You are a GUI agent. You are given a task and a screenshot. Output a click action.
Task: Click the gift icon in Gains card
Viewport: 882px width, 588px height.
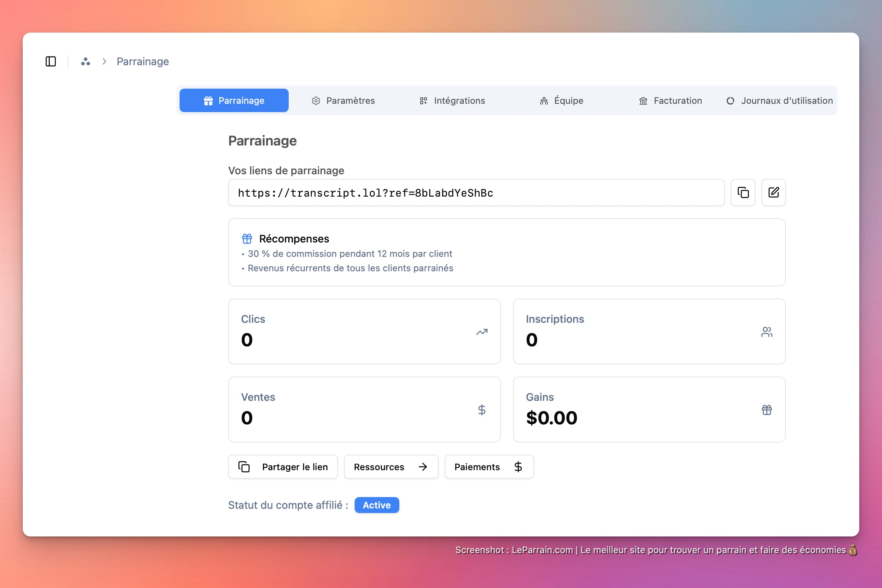point(766,410)
